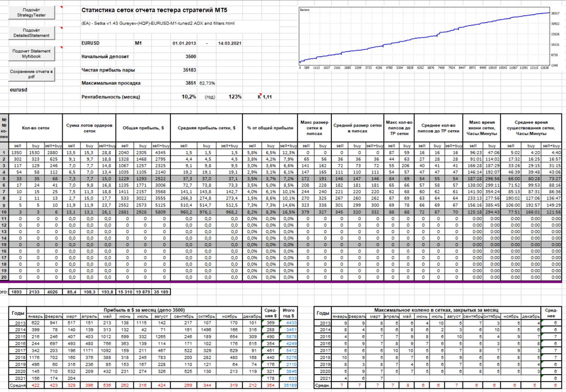Select 'Максимальное колено в сетках' table header
The width and height of the screenshot is (566, 392).
(436, 310)
